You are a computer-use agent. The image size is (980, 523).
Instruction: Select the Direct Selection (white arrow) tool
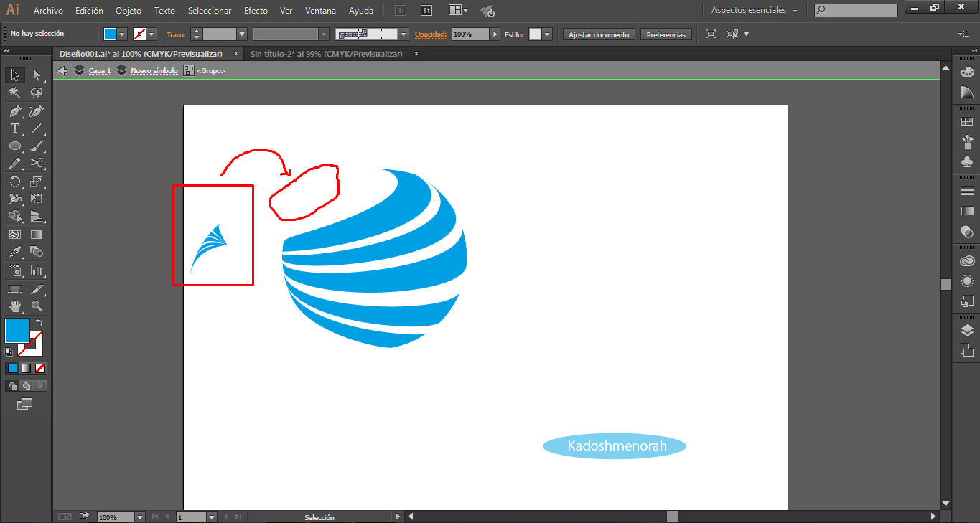pyautogui.click(x=37, y=75)
